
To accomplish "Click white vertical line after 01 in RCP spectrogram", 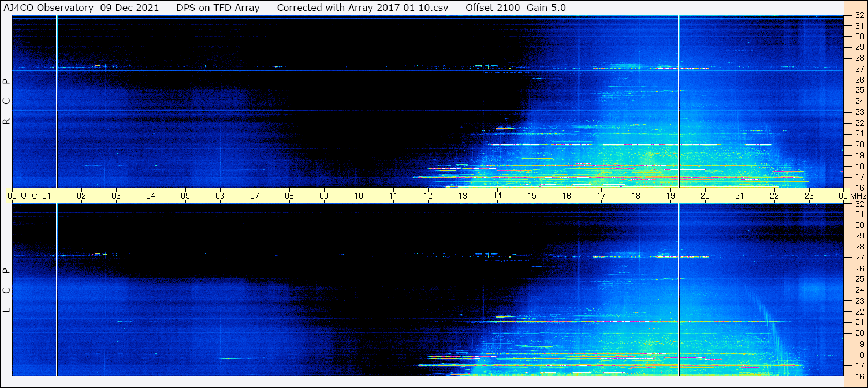I will click(x=57, y=101).
